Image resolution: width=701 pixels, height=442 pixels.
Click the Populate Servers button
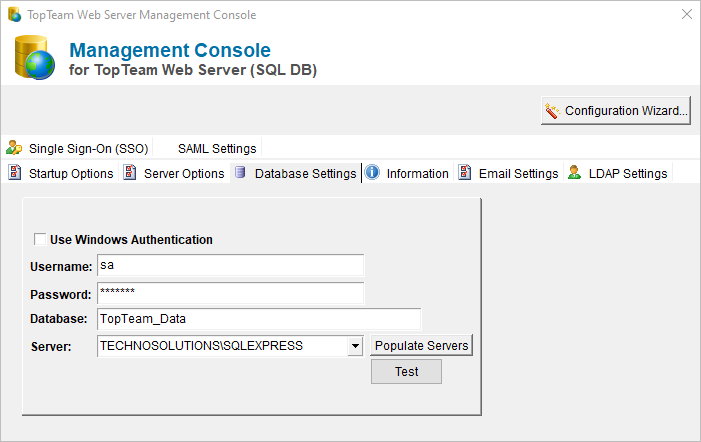[421, 345]
